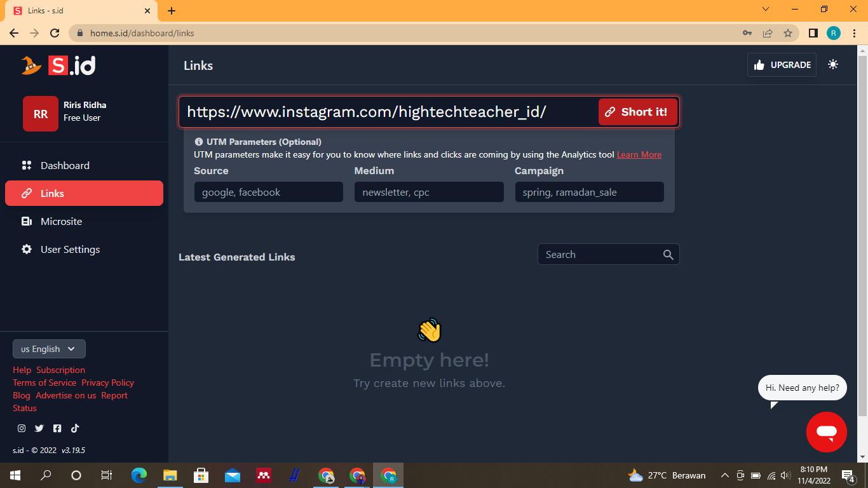868x488 pixels.
Task: Open the Learn More link
Action: (x=639, y=154)
